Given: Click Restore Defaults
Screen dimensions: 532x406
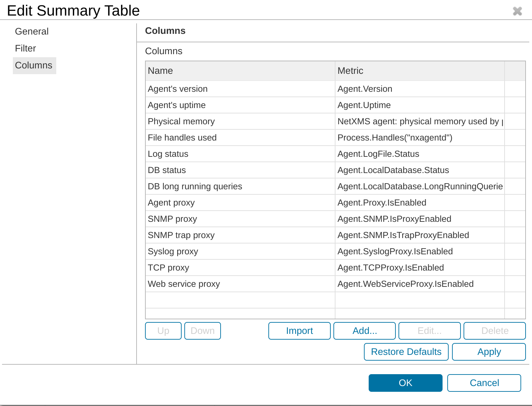Looking at the screenshot, I should click(406, 352).
